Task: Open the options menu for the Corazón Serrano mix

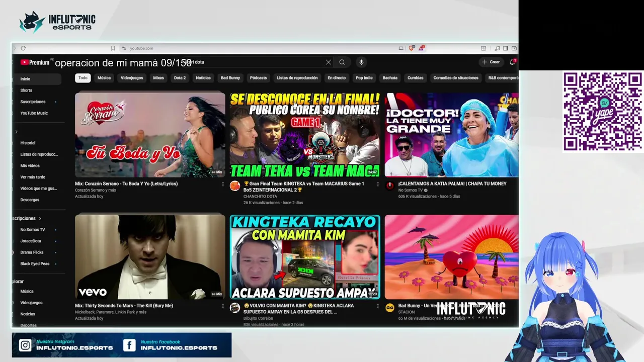Action: 223,184
